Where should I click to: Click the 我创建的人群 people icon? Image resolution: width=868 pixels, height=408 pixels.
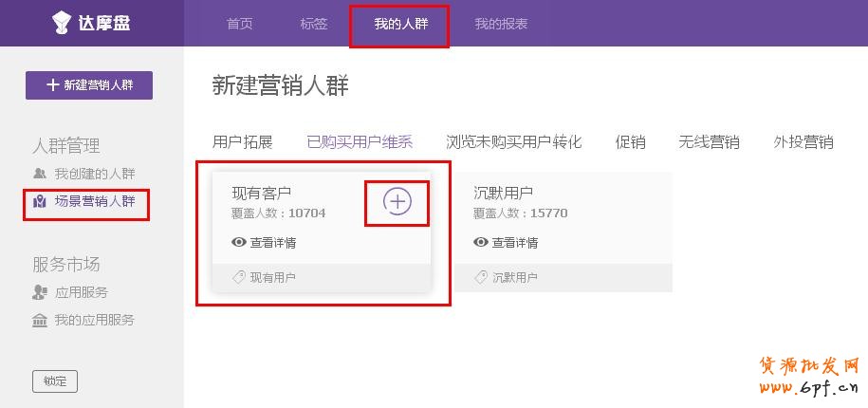point(40,174)
